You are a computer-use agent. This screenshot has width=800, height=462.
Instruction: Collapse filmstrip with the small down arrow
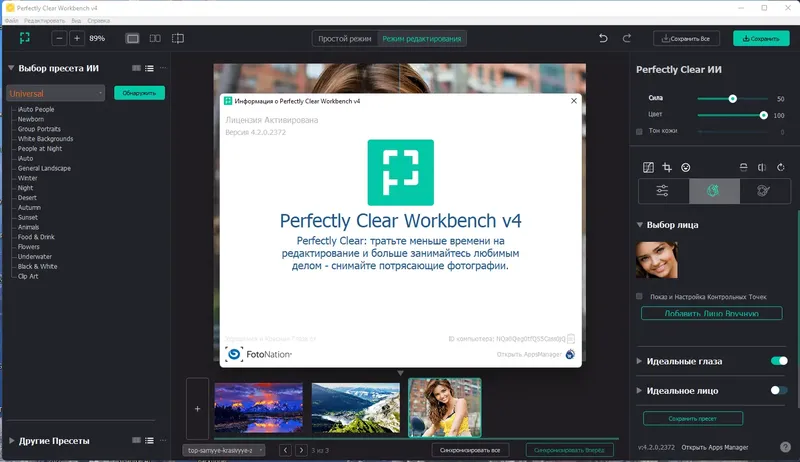click(401, 373)
